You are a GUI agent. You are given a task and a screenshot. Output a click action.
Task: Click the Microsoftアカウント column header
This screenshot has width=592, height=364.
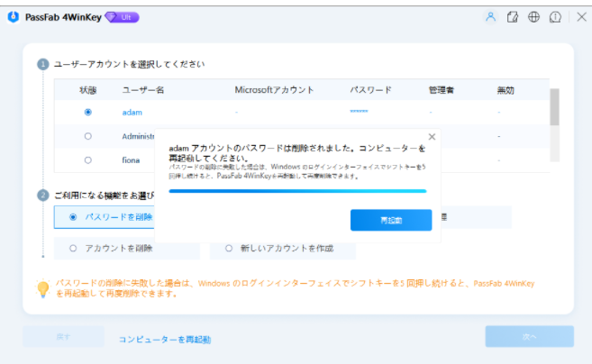274,90
